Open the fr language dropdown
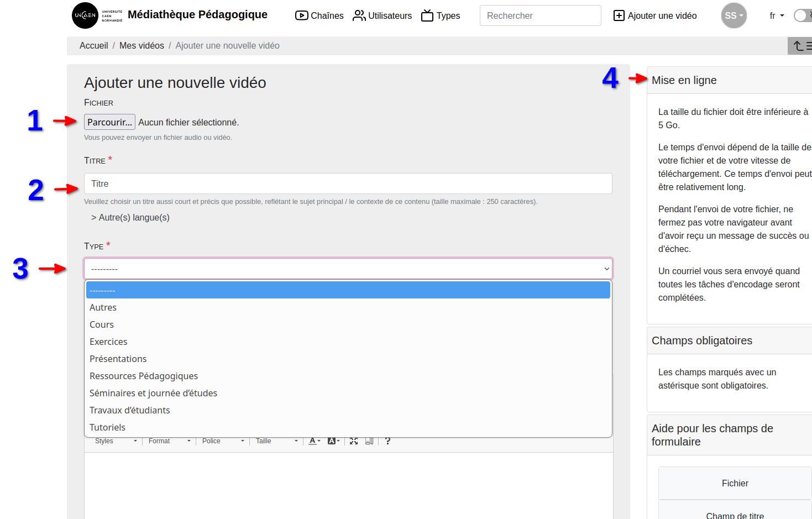Image resolution: width=812 pixels, height=519 pixels. pyautogui.click(x=777, y=15)
